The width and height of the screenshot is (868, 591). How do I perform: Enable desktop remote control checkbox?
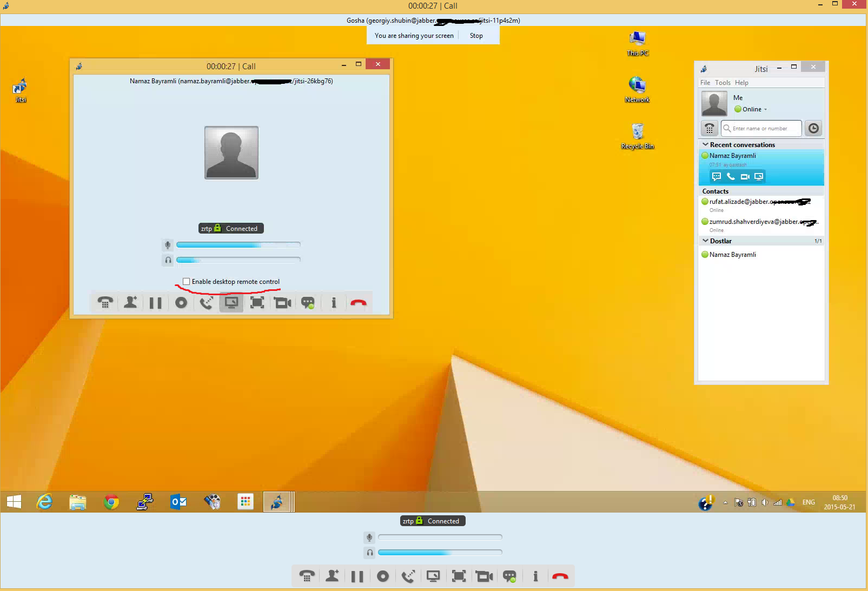(186, 282)
